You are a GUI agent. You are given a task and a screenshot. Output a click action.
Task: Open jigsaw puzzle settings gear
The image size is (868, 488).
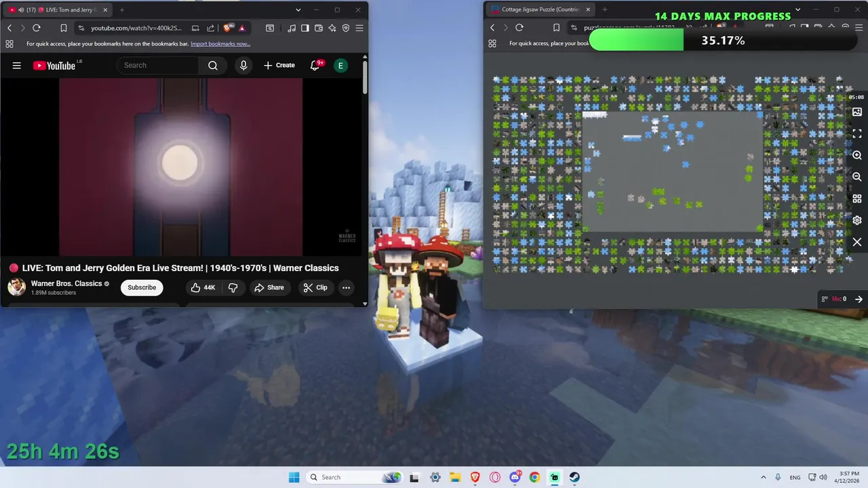(857, 220)
